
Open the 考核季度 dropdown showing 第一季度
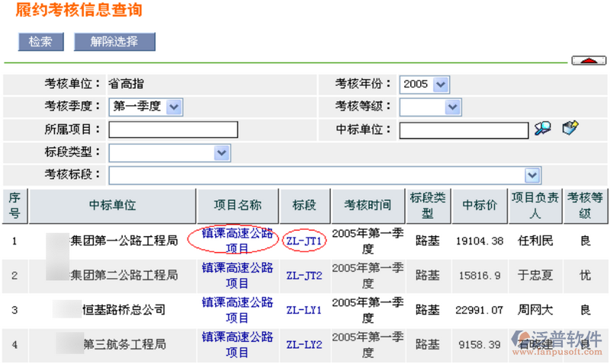point(146,107)
